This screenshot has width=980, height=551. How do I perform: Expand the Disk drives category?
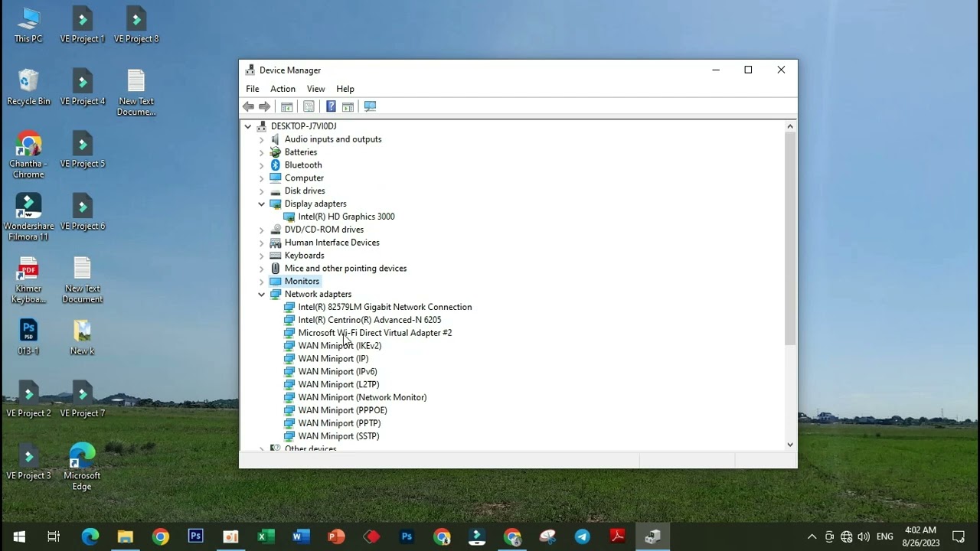coord(261,191)
